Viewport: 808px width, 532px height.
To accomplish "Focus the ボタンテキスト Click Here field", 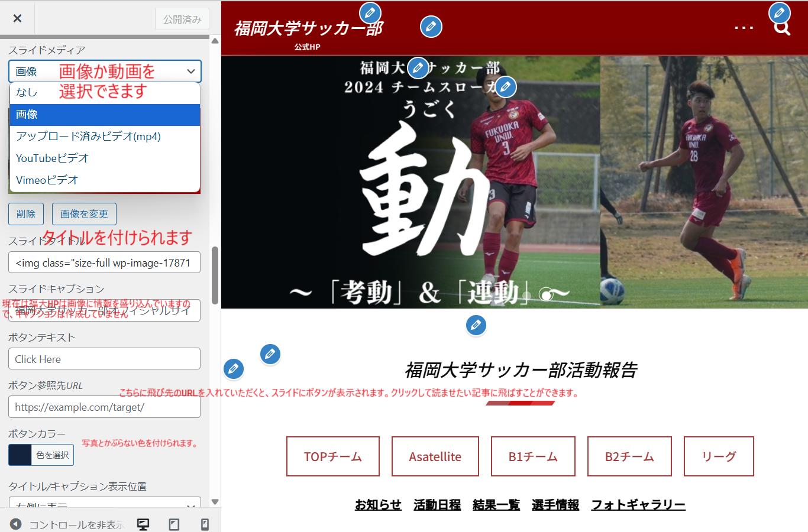I will [104, 359].
